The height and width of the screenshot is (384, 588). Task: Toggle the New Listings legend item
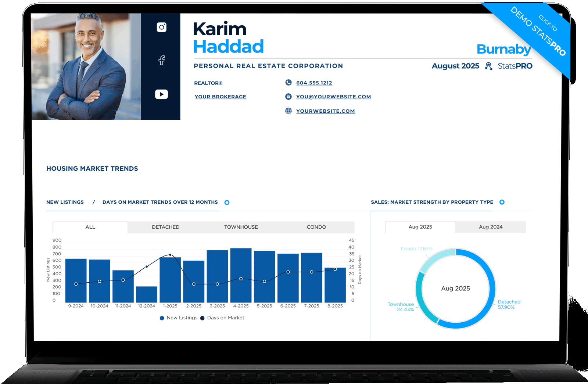tap(179, 318)
